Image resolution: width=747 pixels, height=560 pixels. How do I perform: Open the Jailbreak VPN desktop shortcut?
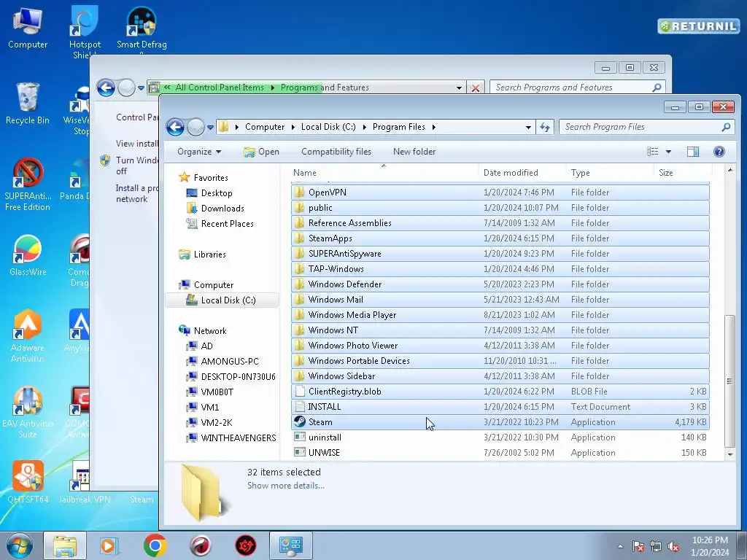click(85, 482)
